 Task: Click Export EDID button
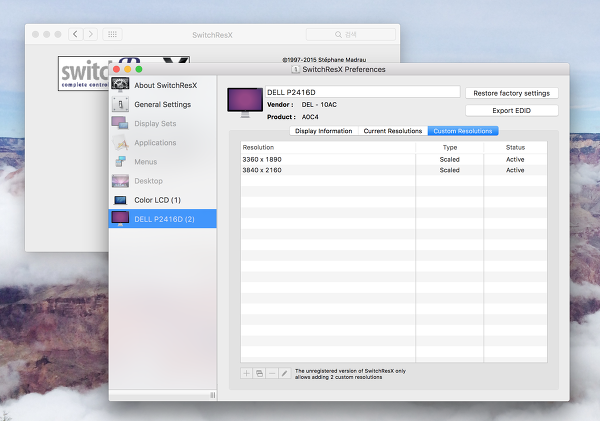click(512, 111)
